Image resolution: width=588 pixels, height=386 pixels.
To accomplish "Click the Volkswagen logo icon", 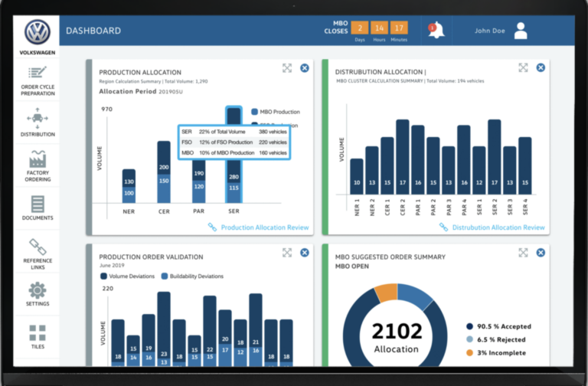I will [x=36, y=32].
